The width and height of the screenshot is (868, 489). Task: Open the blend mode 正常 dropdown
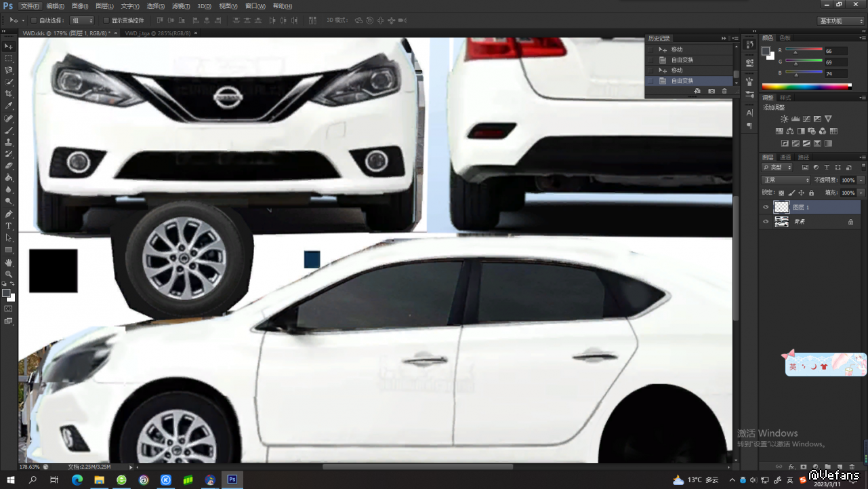(x=786, y=180)
